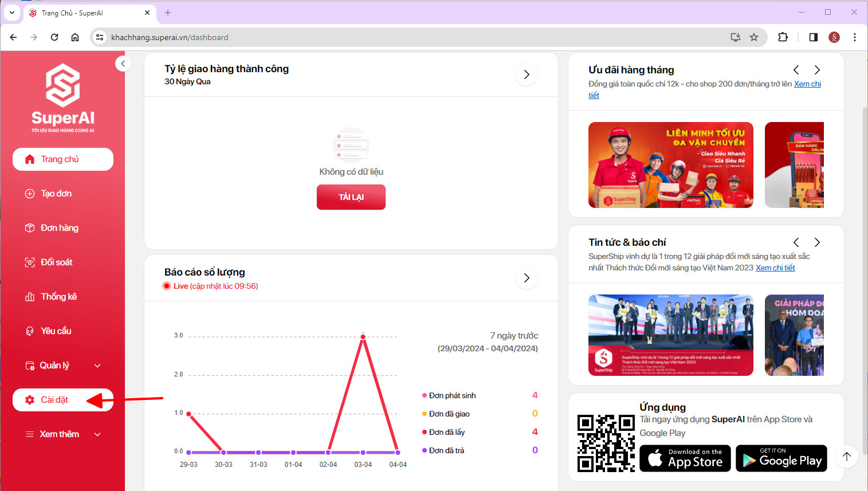Click the Xem thêm hamburger icon

pyautogui.click(x=30, y=434)
